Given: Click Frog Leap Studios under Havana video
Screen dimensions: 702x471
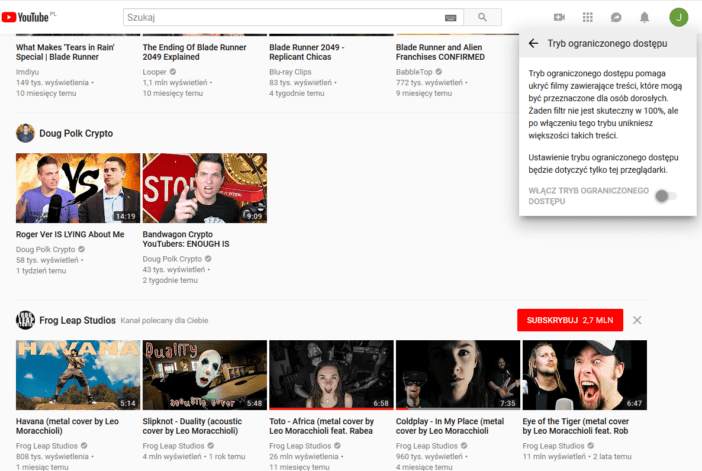Looking at the screenshot, I should pos(47,445).
